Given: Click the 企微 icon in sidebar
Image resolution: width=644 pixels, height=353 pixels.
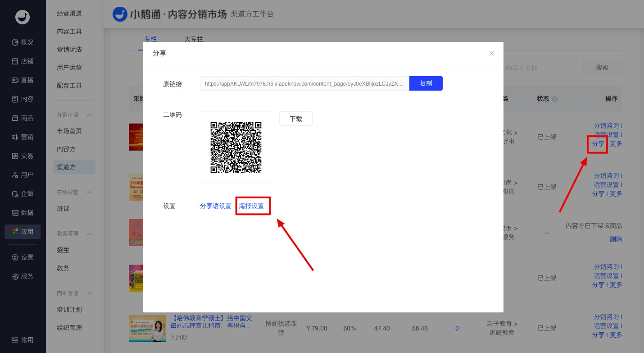Looking at the screenshot, I should 15,194.
